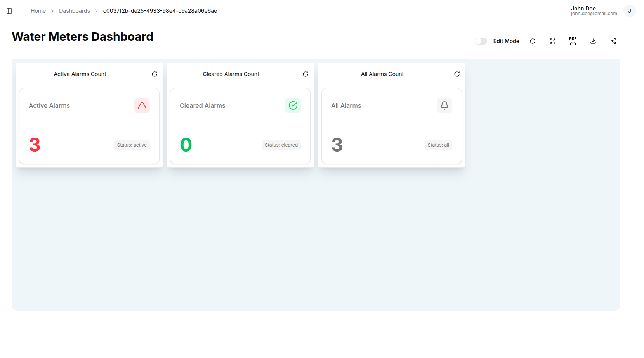Refresh the Cleared Alarms Count widget

pyautogui.click(x=306, y=74)
